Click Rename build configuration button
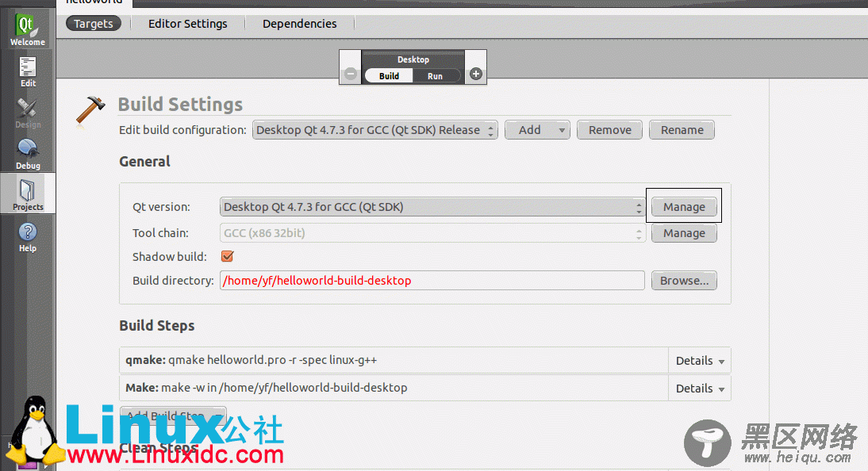868x471 pixels. [x=682, y=130]
